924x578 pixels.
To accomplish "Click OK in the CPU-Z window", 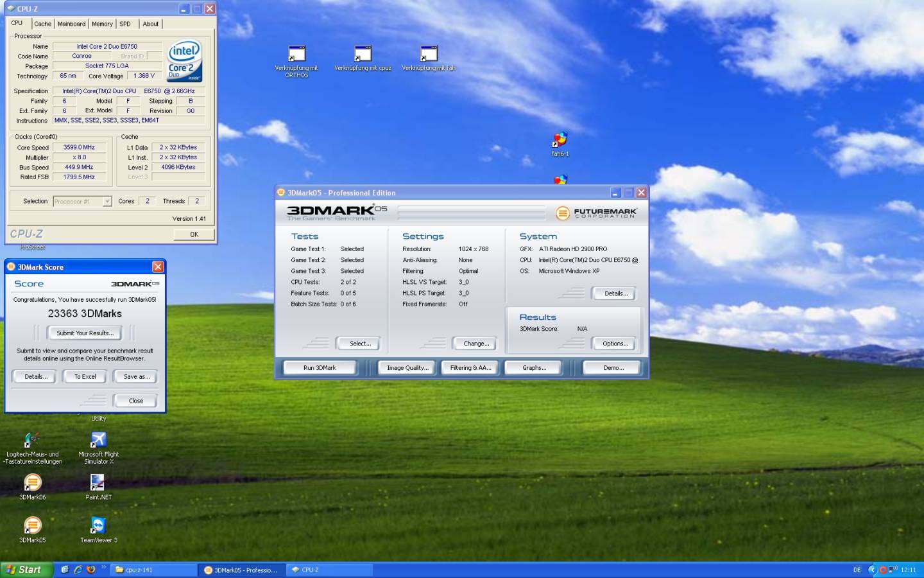I will (x=194, y=234).
